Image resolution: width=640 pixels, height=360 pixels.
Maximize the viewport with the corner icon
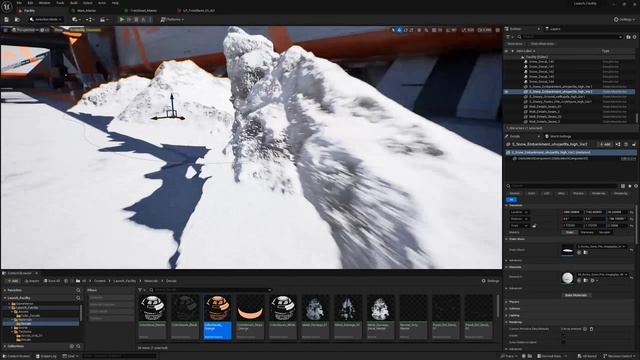click(498, 30)
